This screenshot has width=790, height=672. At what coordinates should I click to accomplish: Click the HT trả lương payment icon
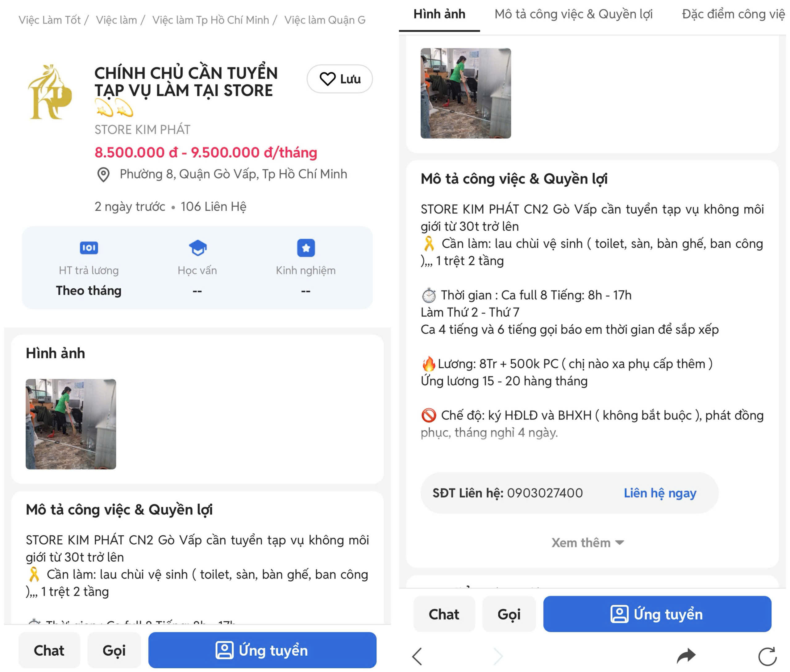tap(89, 248)
